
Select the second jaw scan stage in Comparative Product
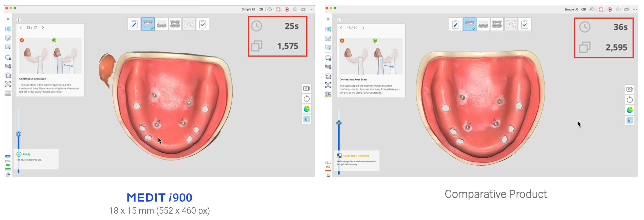point(483,24)
